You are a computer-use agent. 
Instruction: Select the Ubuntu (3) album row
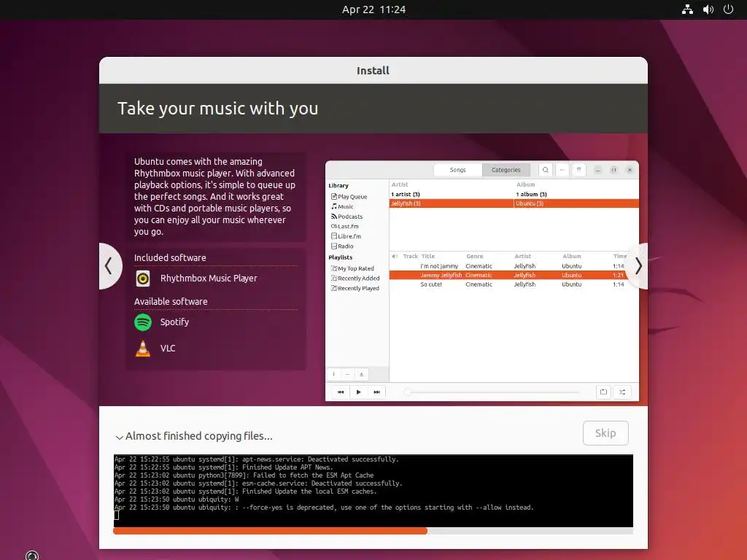click(576, 204)
